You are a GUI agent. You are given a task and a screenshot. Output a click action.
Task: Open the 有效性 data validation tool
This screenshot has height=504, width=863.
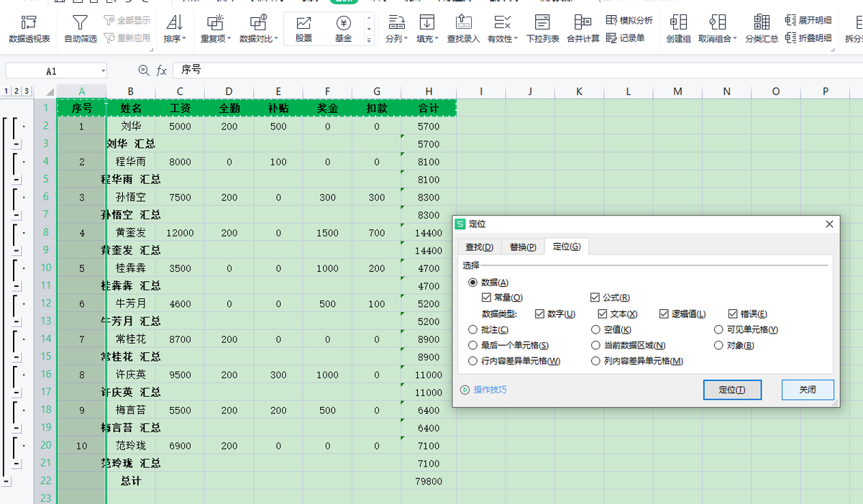coord(502,29)
